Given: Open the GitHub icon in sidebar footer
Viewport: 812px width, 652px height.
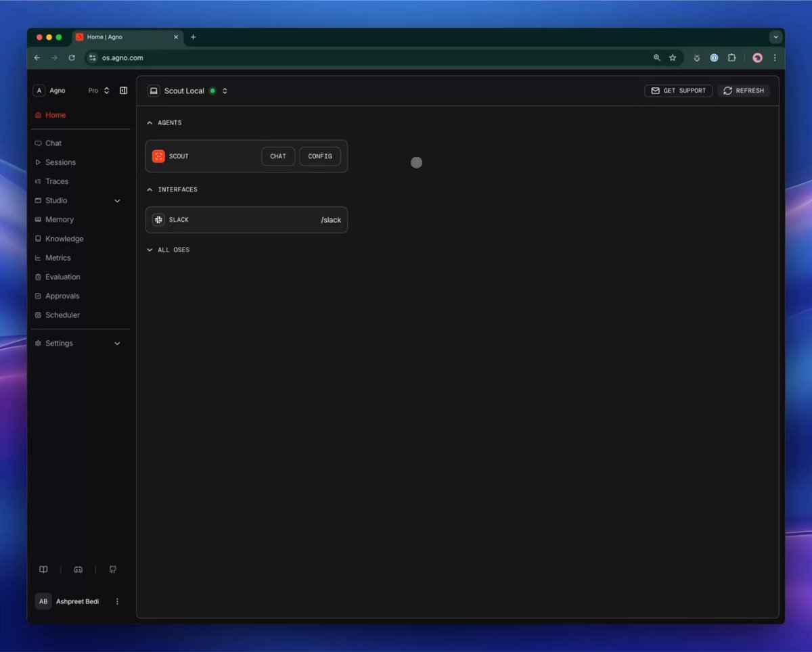Looking at the screenshot, I should (x=113, y=569).
